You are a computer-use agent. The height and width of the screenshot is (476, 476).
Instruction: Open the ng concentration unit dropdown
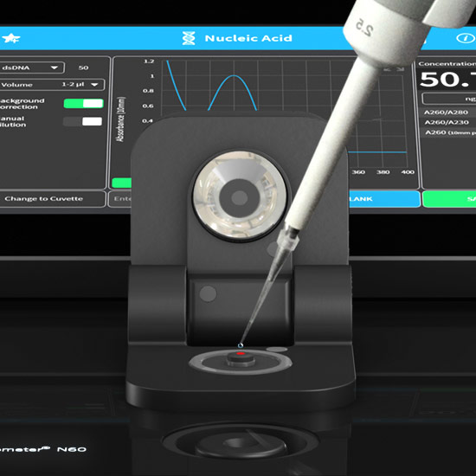pyautogui.click(x=449, y=99)
